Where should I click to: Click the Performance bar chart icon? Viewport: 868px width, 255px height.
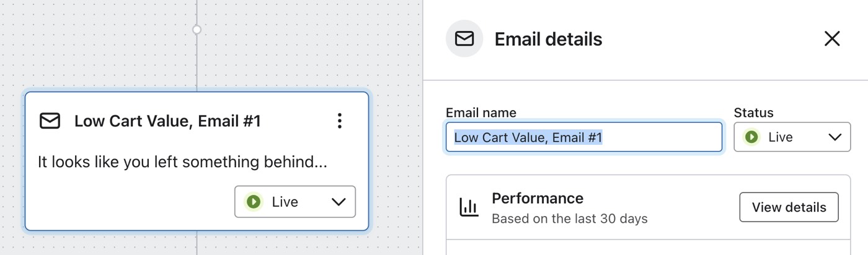tap(469, 207)
